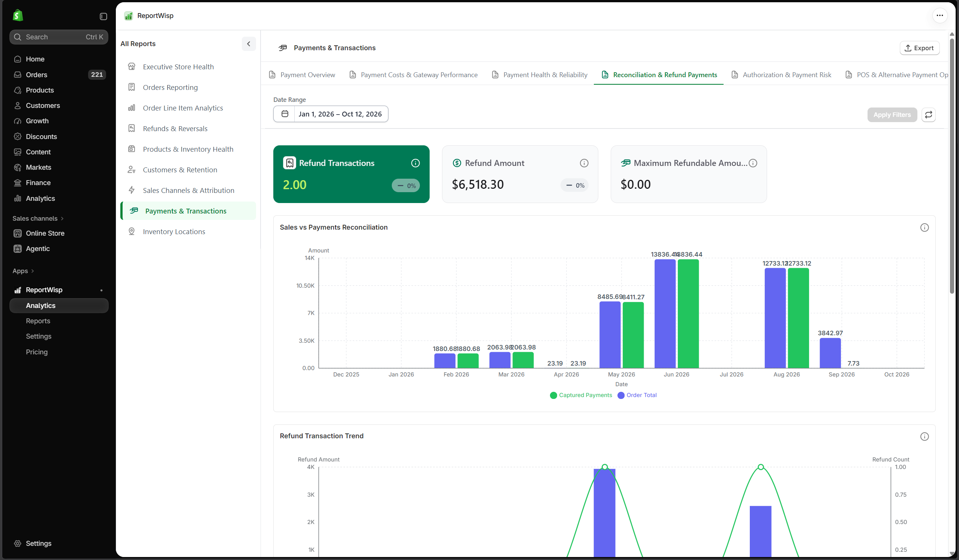Image resolution: width=959 pixels, height=560 pixels.
Task: Click the refresh filters icon
Action: pyautogui.click(x=928, y=115)
